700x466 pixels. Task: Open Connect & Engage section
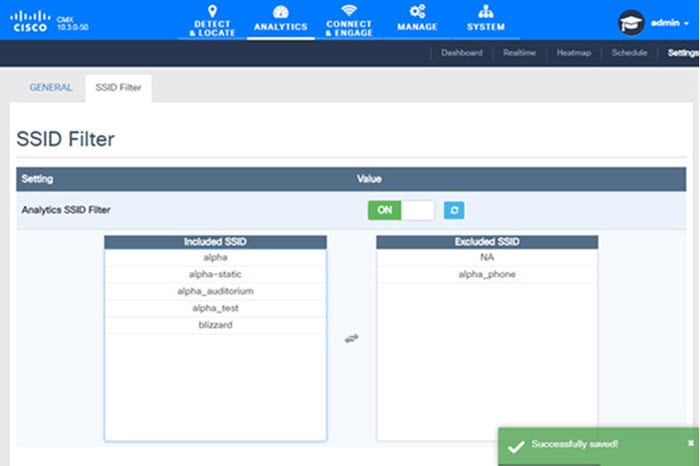click(349, 21)
